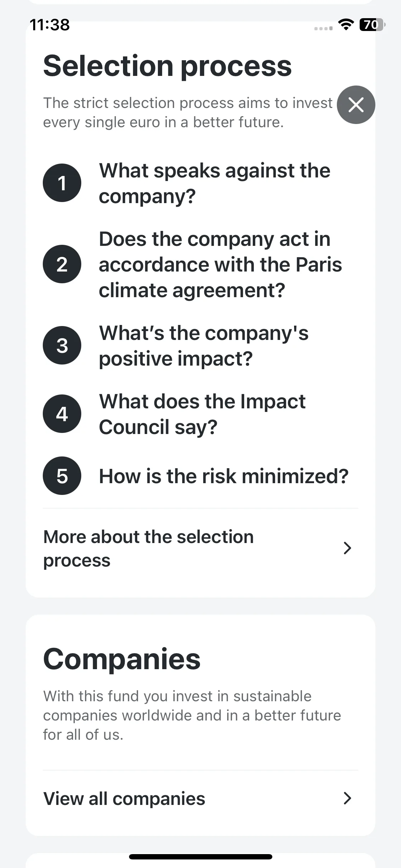This screenshot has height=868, width=401.
Task: Tap the number 3 circle badge
Action: point(62,345)
